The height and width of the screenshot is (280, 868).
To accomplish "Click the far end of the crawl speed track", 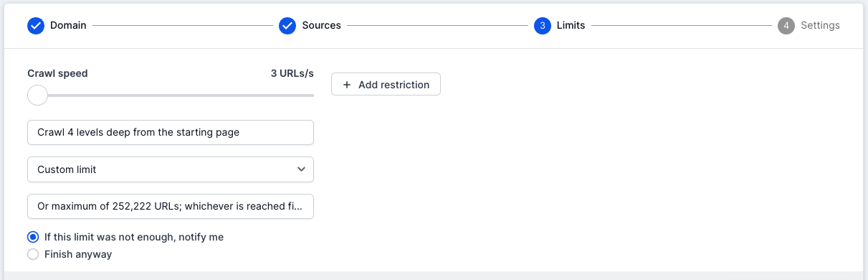I will pos(312,95).
